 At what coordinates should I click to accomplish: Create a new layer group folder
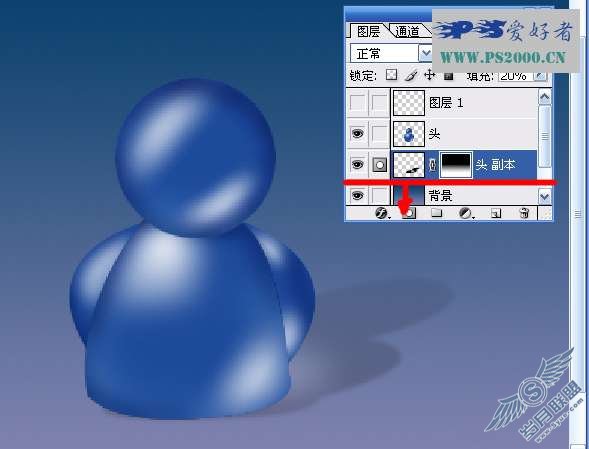click(x=436, y=213)
